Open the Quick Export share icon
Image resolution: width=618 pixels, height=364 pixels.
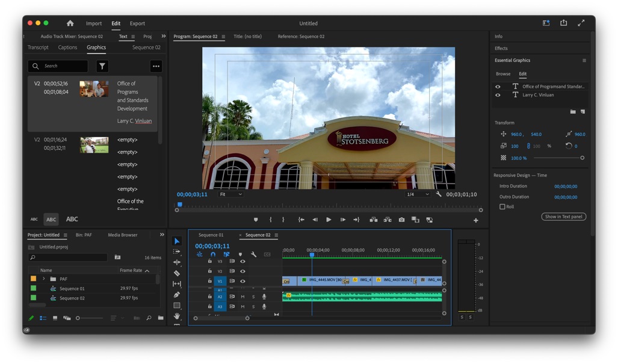pos(564,23)
